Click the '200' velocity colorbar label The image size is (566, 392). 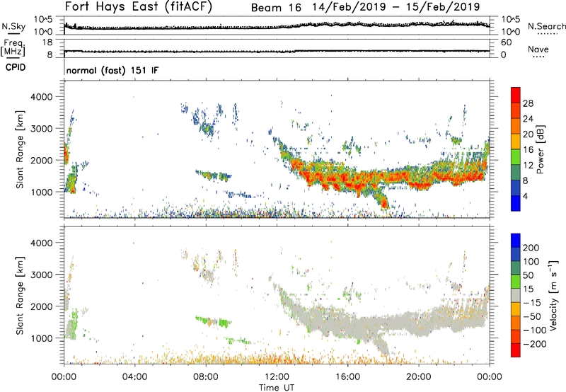click(531, 248)
